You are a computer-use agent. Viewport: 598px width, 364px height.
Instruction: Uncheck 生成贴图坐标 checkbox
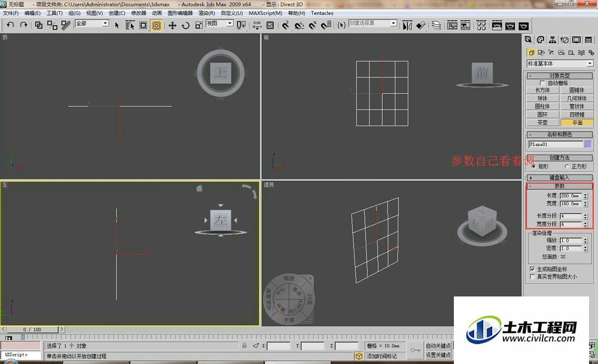coord(532,269)
